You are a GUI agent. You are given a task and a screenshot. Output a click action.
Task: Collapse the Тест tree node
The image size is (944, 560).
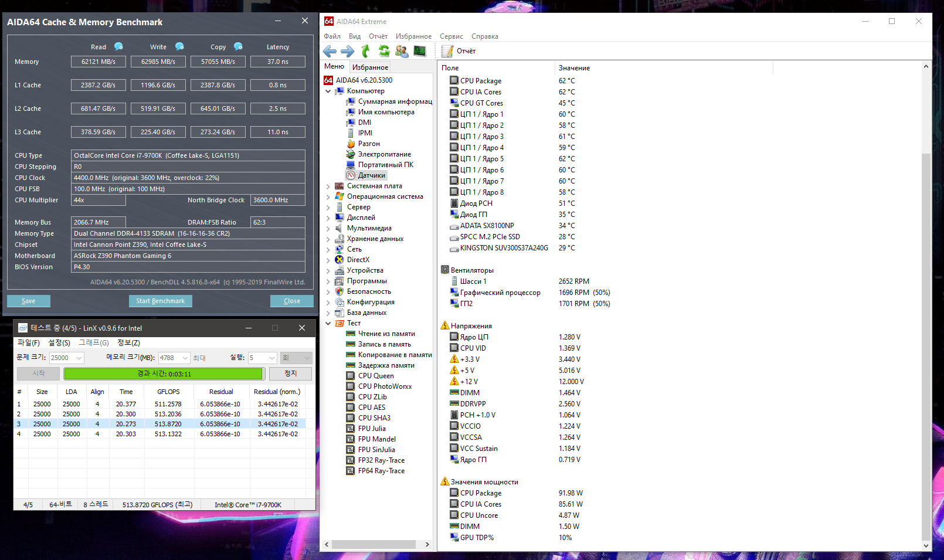(x=328, y=323)
